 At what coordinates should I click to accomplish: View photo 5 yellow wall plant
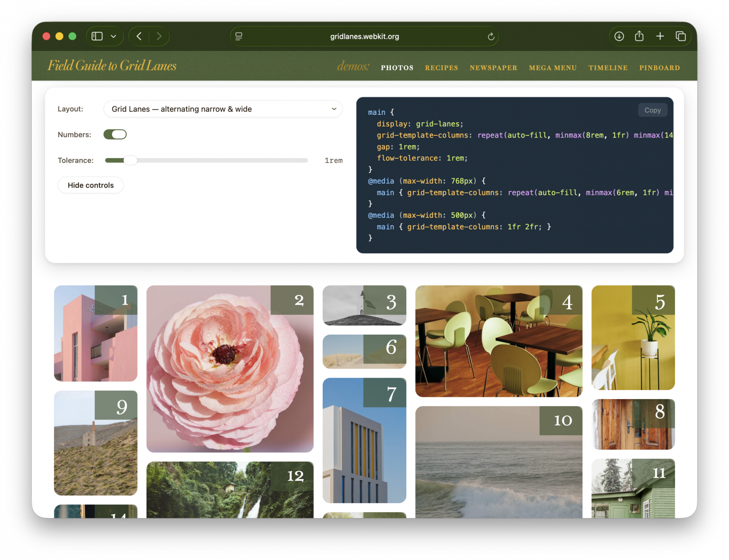633,337
